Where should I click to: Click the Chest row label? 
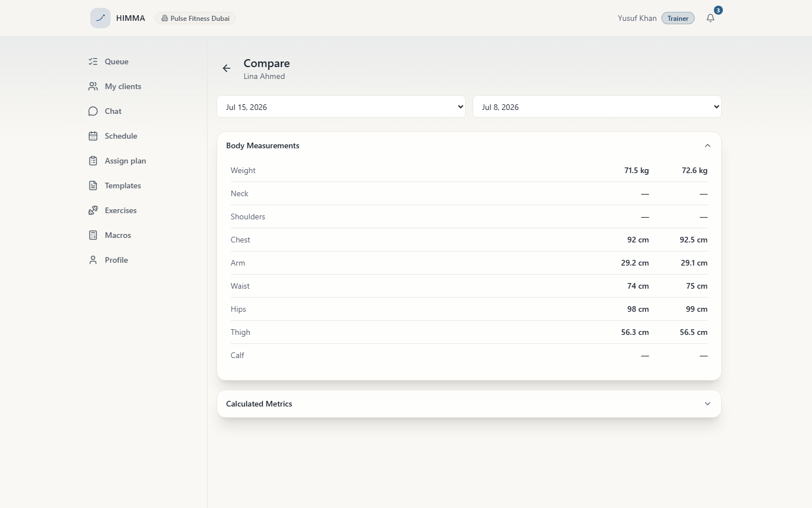point(240,240)
